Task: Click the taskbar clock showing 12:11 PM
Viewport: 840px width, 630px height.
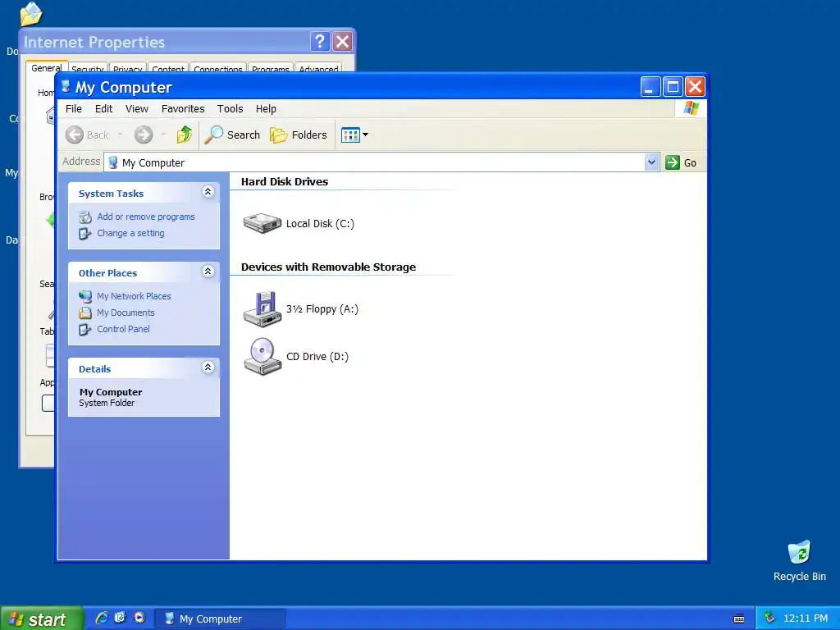Action: pyautogui.click(x=806, y=619)
